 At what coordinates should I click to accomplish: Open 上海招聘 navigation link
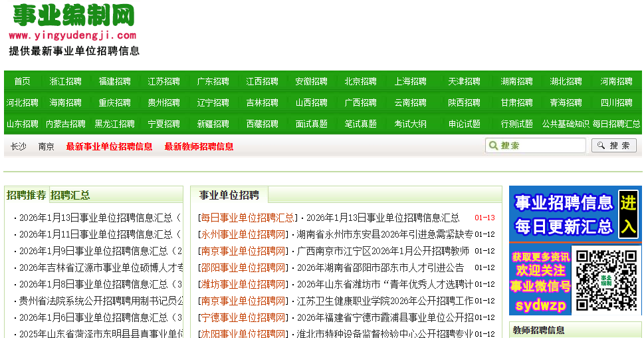410,81
